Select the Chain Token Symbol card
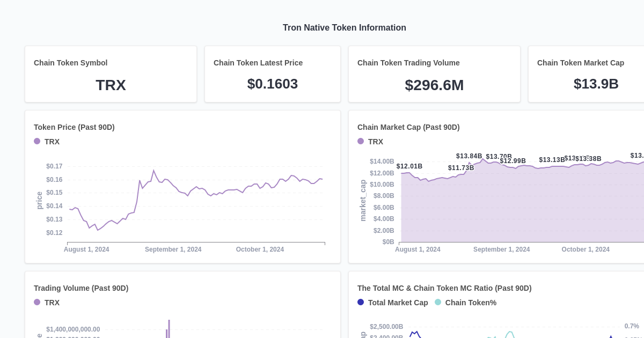The image size is (644, 338). pos(111,74)
